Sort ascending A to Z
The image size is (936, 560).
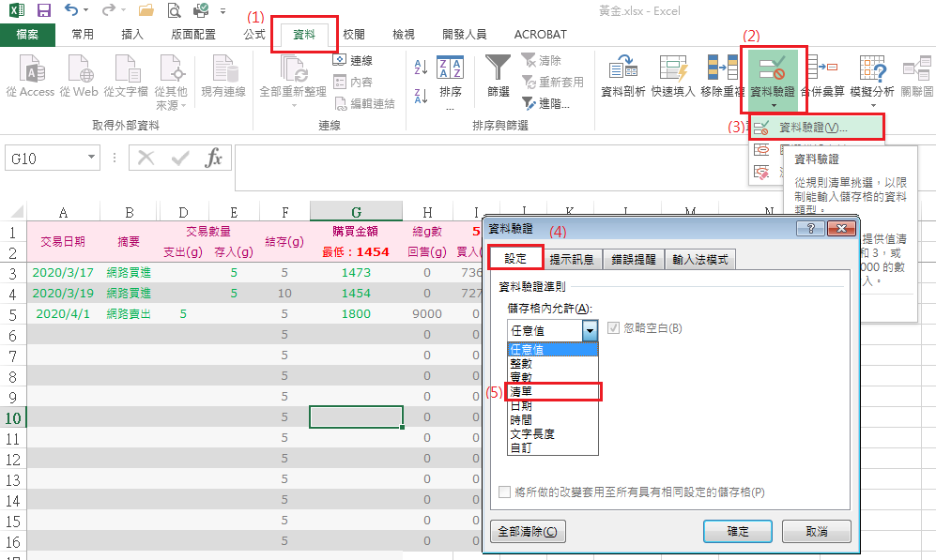(x=421, y=67)
